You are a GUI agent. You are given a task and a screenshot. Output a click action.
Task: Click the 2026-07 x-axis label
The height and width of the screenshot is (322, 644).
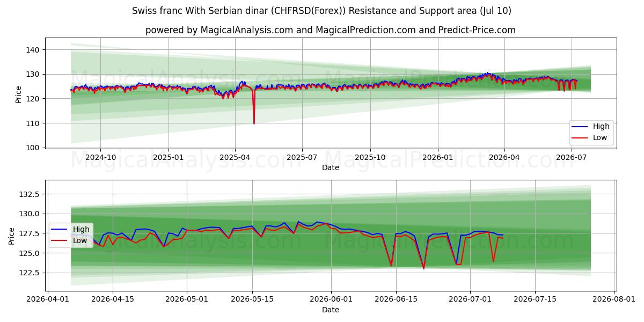572,157
